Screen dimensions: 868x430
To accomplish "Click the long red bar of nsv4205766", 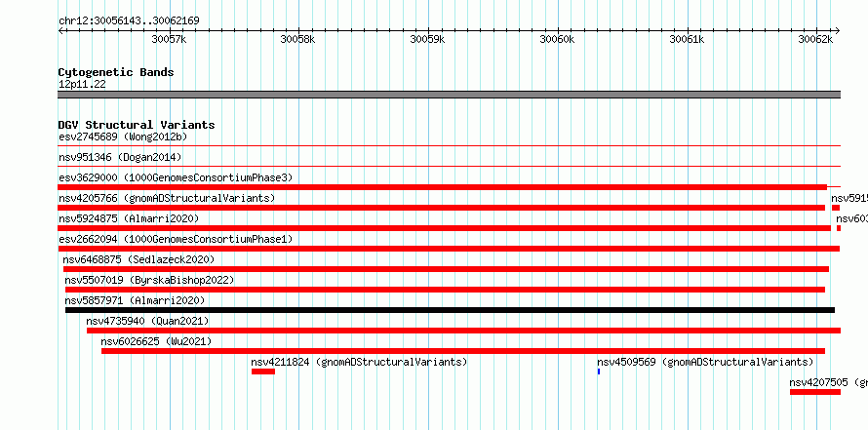I will [441, 208].
